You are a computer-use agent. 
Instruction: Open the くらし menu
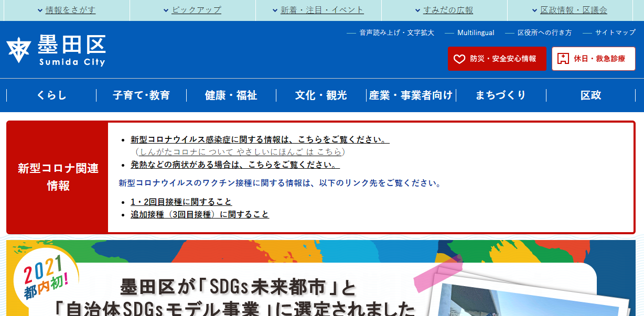(x=51, y=95)
